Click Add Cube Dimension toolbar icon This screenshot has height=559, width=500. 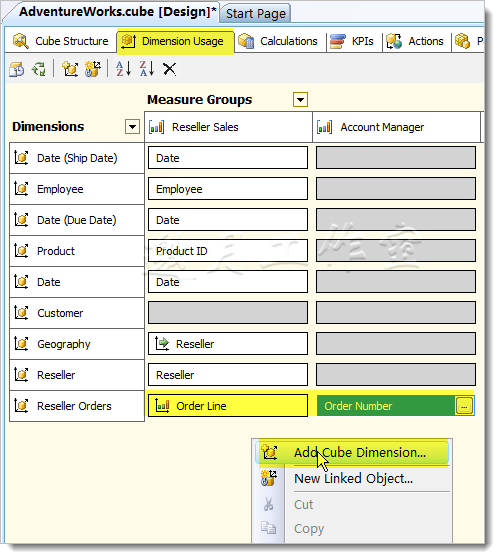(x=70, y=68)
